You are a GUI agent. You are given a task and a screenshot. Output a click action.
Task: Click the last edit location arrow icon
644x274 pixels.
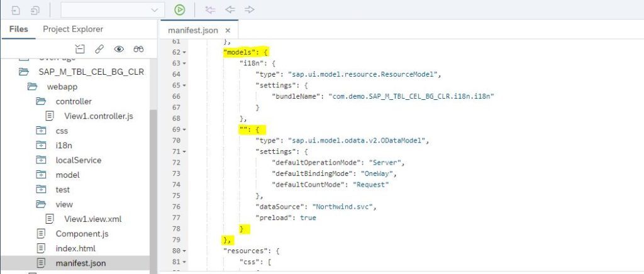pos(210,10)
